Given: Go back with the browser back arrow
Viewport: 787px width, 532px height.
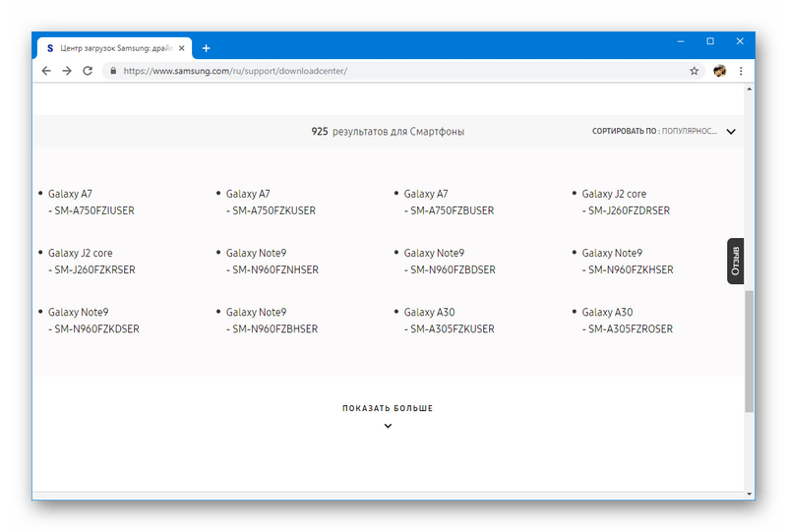Looking at the screenshot, I should [x=46, y=71].
